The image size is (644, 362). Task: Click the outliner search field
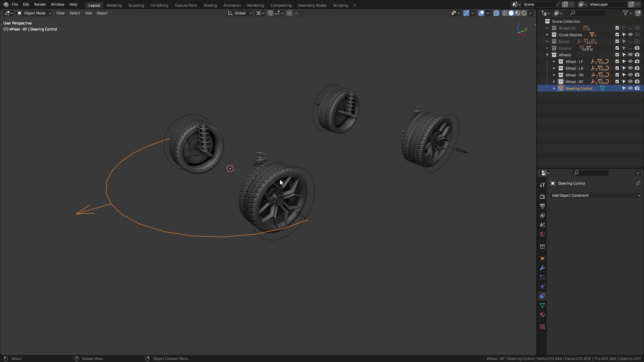(587, 13)
